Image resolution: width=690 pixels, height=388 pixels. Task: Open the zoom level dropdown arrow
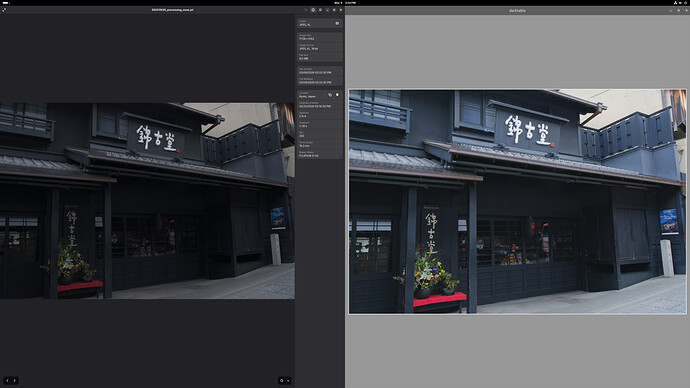(288, 381)
